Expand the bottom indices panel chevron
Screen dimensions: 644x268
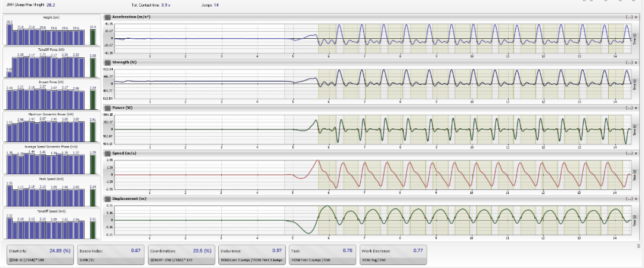(639, 245)
